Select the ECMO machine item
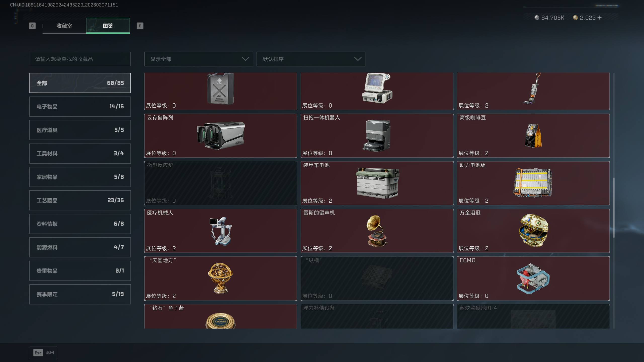Screen dimensions: 644x362 pos(533,278)
